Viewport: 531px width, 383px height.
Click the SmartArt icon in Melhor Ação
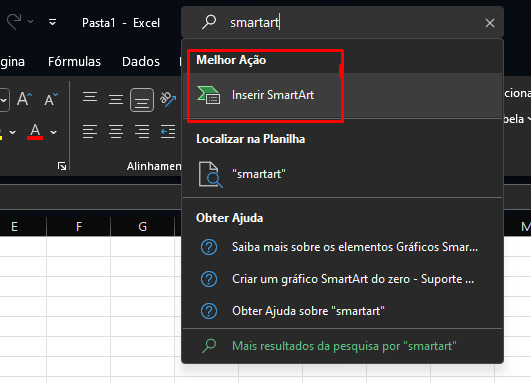[209, 95]
